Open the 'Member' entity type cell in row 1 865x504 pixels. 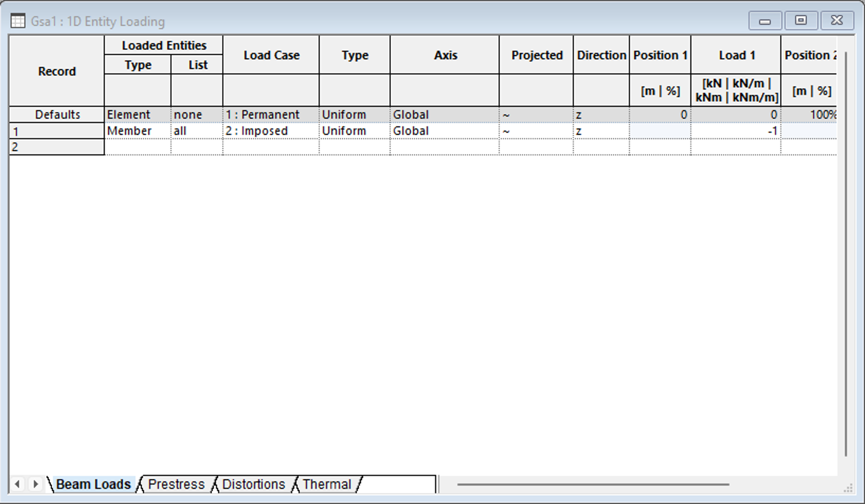[x=137, y=131]
